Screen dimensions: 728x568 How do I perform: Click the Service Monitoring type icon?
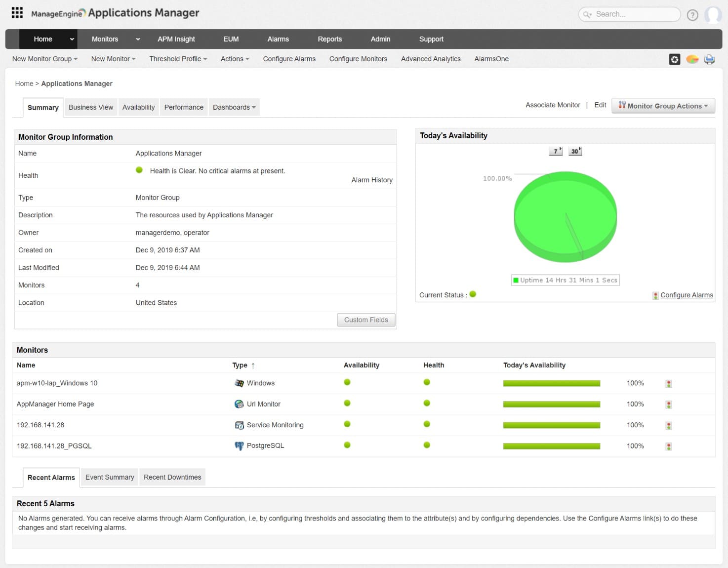(239, 425)
